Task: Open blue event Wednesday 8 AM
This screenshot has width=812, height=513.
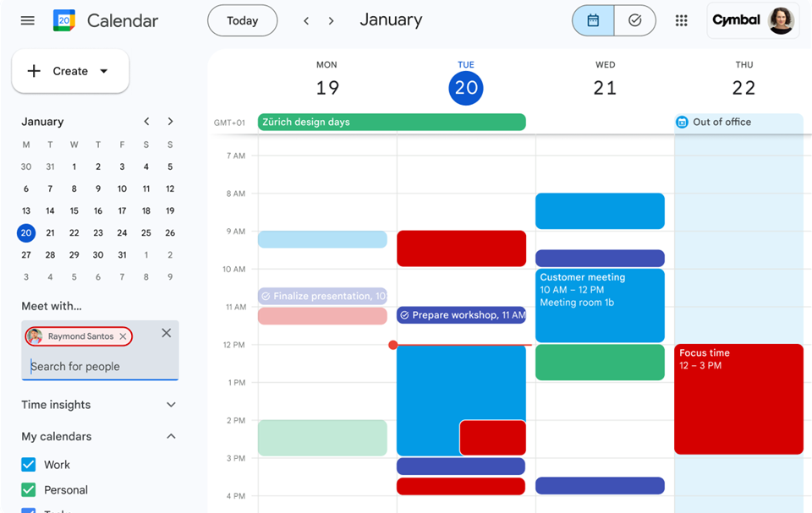Action: (x=600, y=211)
